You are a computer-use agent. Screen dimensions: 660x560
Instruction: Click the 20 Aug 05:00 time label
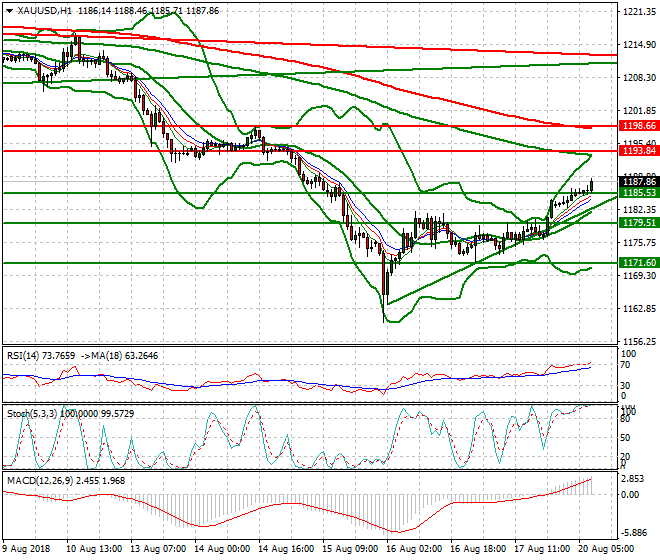tap(606, 549)
